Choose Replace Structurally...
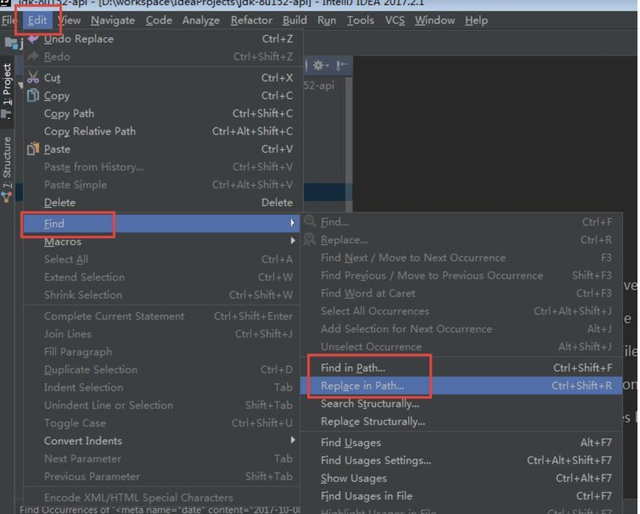640x514 pixels. point(462,421)
